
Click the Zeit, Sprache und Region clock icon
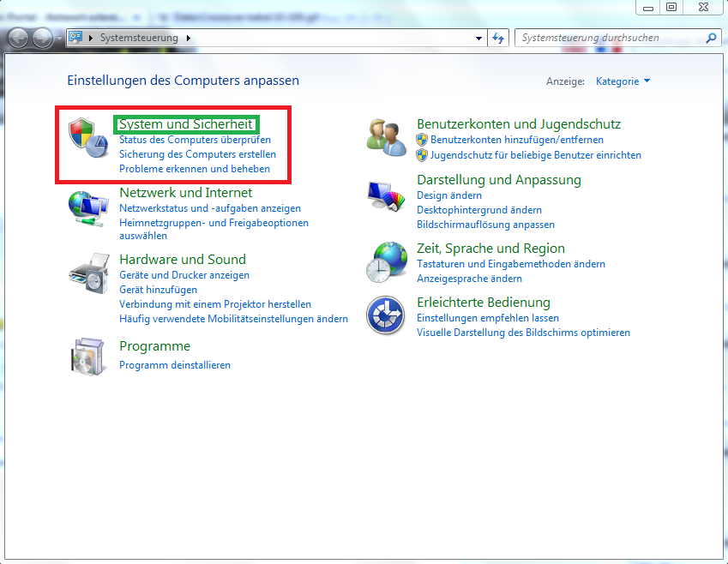385,261
